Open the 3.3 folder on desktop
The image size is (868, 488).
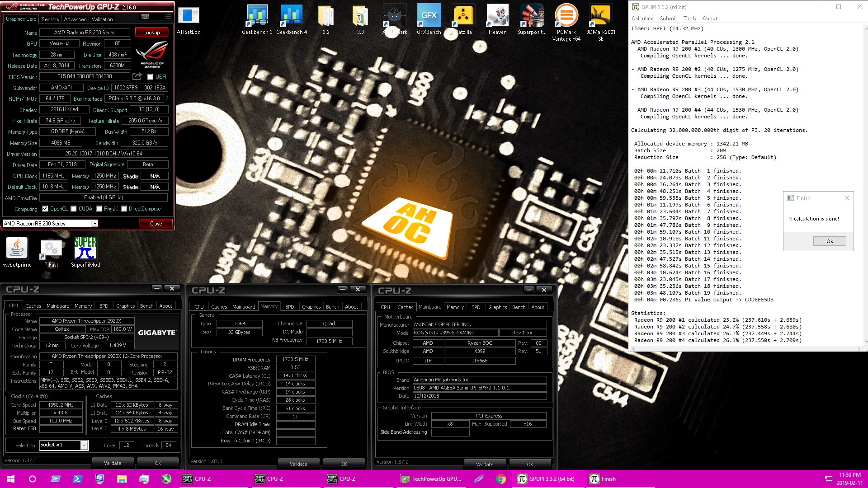tap(360, 20)
